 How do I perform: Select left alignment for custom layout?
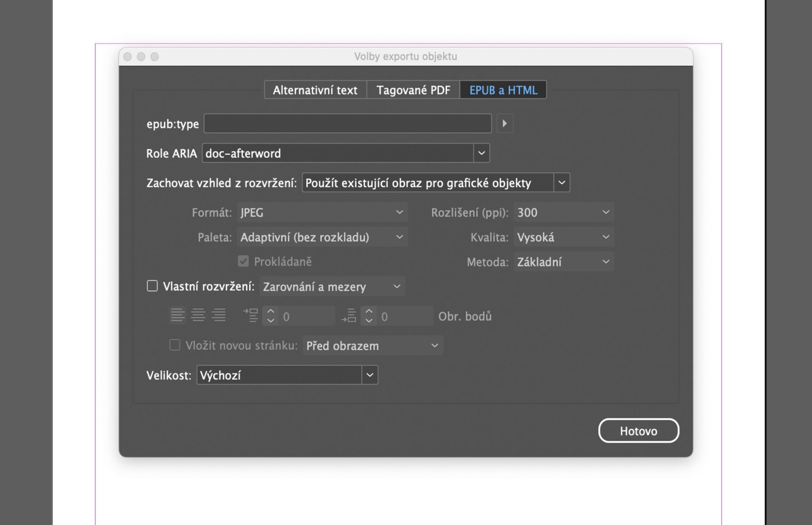coord(177,314)
